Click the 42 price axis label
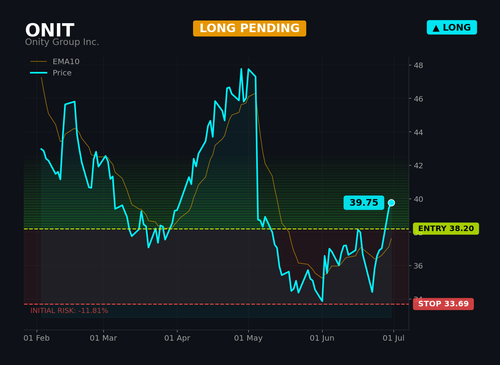500x365 pixels. click(x=418, y=166)
